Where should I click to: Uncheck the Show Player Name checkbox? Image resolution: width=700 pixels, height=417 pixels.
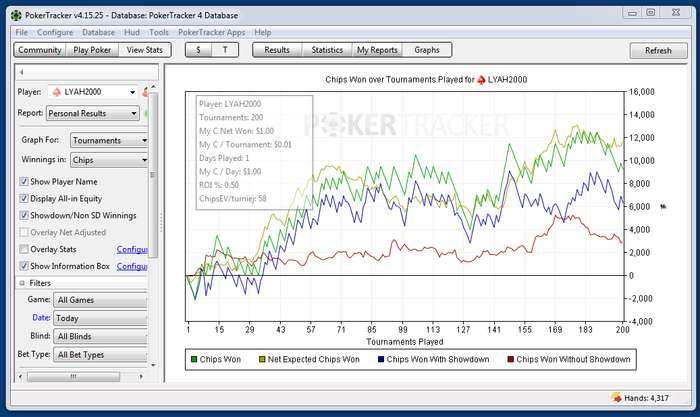point(24,182)
